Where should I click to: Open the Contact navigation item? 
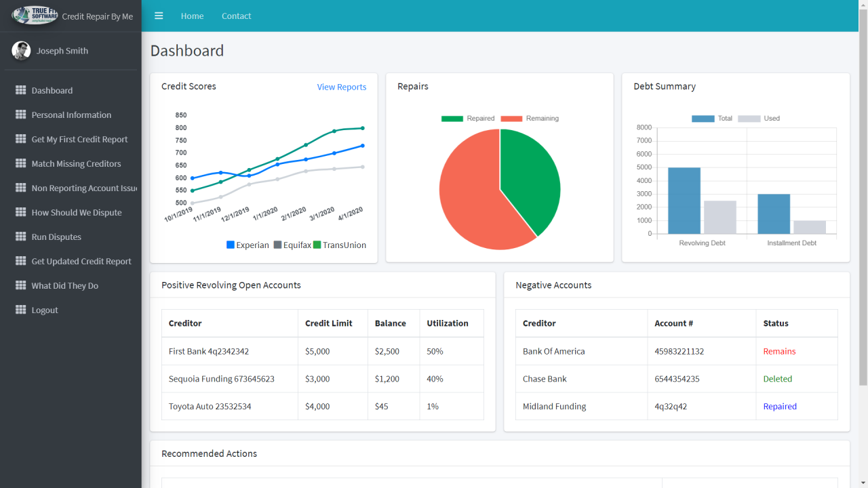click(x=236, y=16)
